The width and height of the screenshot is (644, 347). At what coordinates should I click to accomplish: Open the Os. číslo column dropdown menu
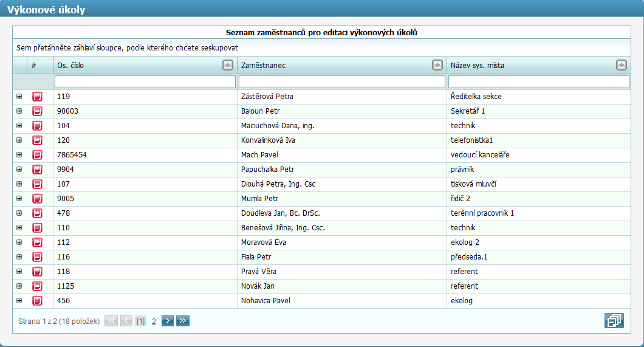[x=228, y=65]
